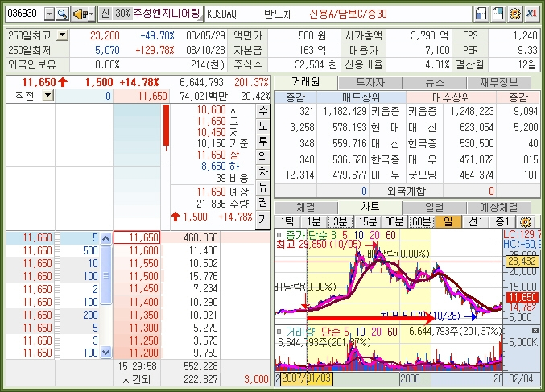Viewport: 545px width, 392px height.
Task: Click the speaker sound alert icon
Action: 80,14
